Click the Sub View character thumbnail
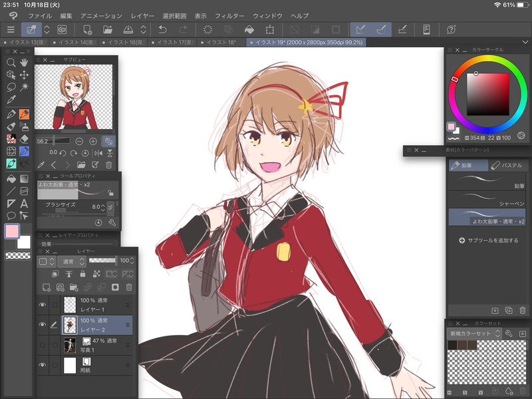532x399 pixels. 74,97
